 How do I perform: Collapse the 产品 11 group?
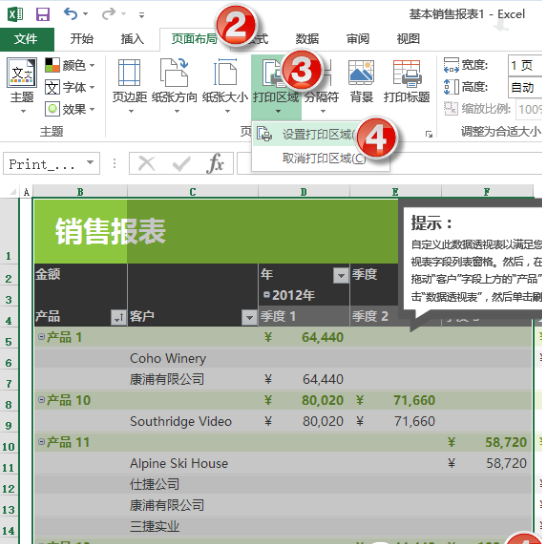click(41, 442)
